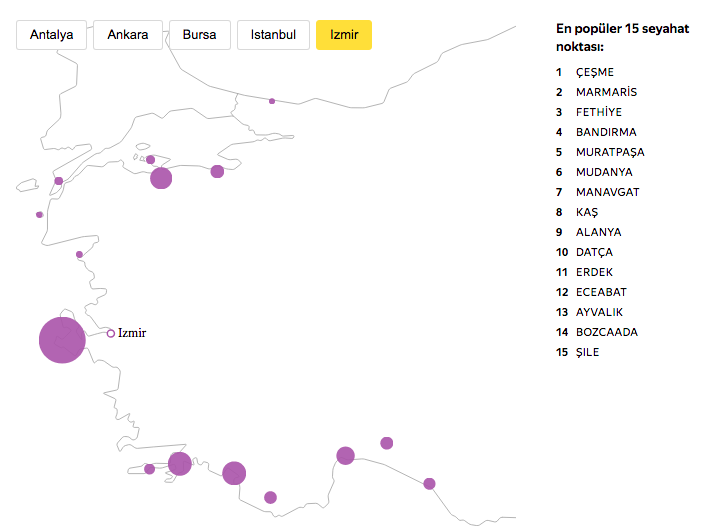Select the northernmost small purple dot
The width and height of the screenshot is (701, 530).
(x=272, y=101)
